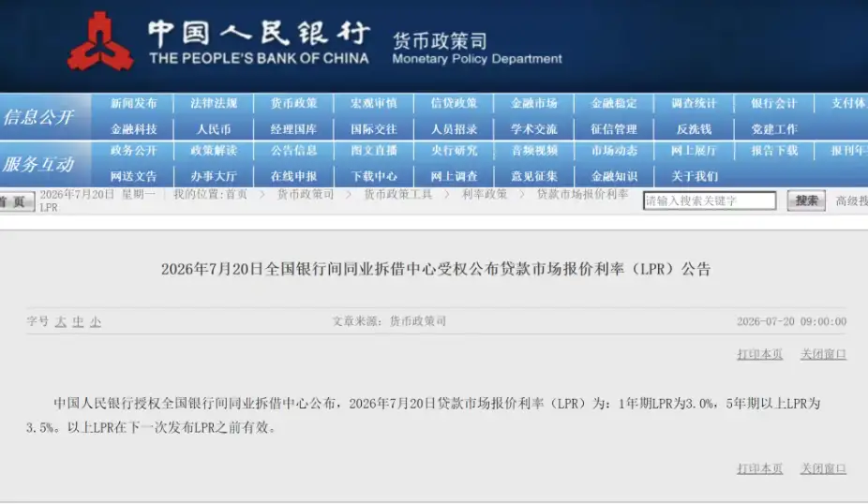
Task: Follow breadcrumb link 贷款市场报价利率
Action: tap(582, 194)
